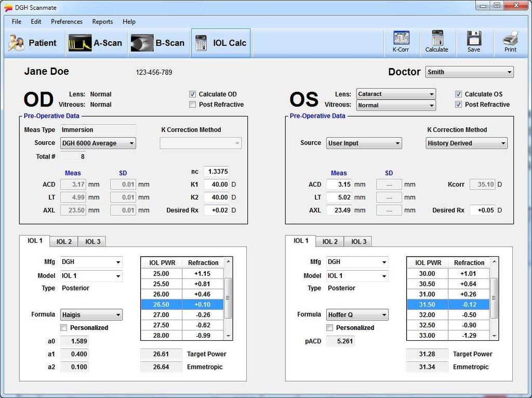
Task: Open the B-Scan image icon
Action: 142,43
